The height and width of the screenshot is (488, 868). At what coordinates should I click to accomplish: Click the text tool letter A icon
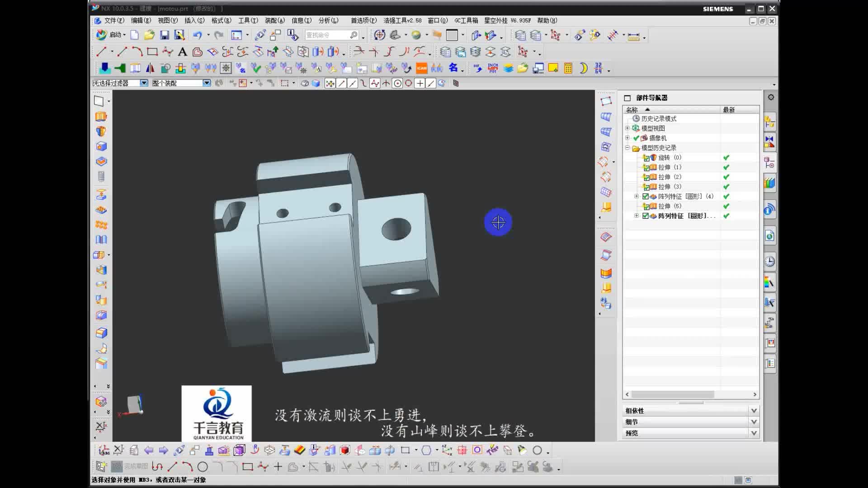click(x=182, y=52)
